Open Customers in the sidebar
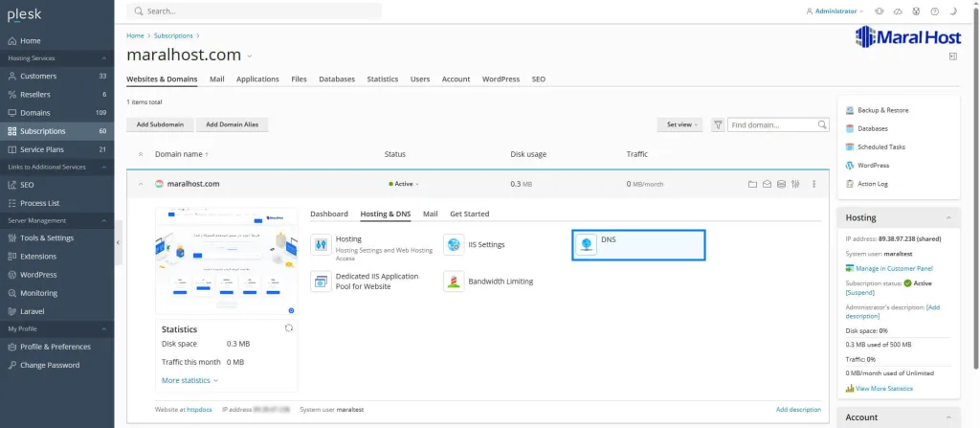 [x=56, y=76]
